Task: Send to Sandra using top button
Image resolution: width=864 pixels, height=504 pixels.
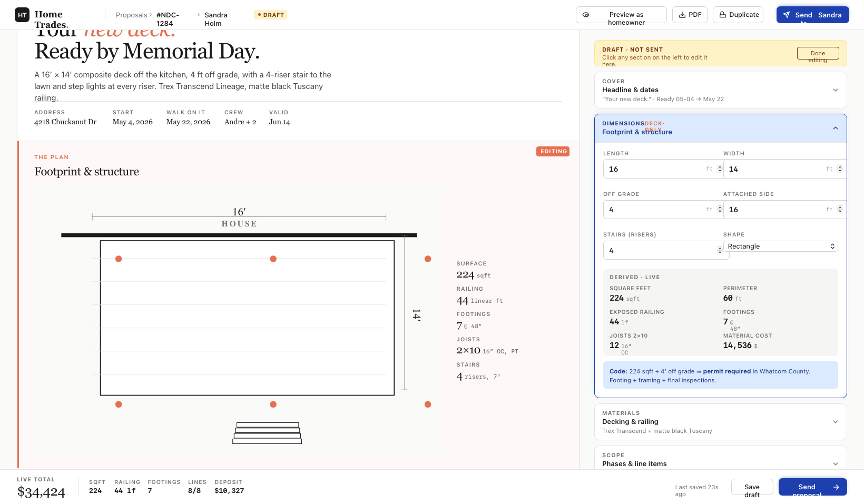Action: [x=812, y=15]
